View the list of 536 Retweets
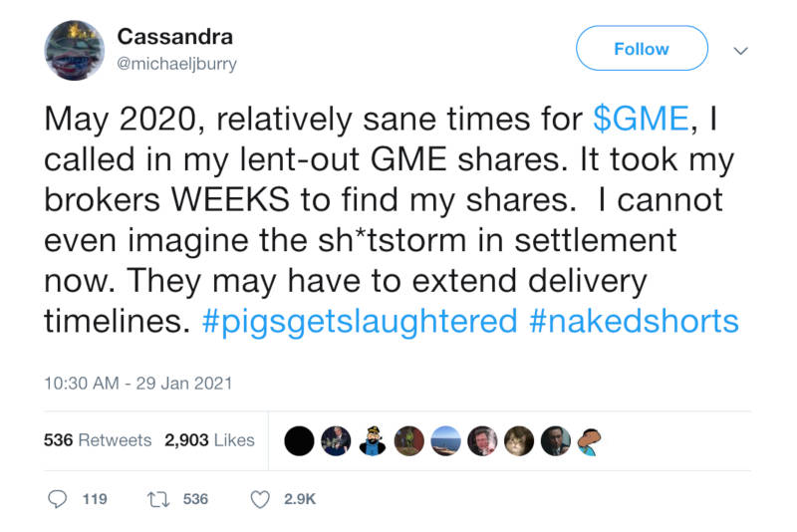 pyautogui.click(x=98, y=440)
